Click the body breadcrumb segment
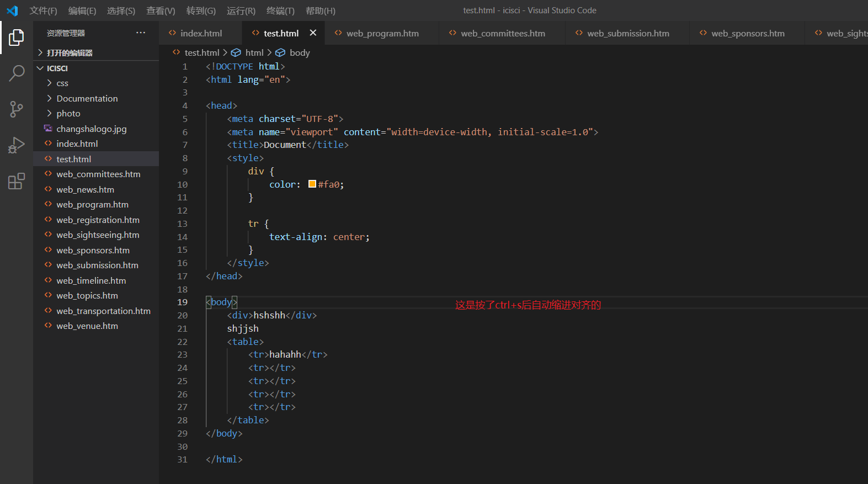The width and height of the screenshot is (868, 484). (300, 52)
